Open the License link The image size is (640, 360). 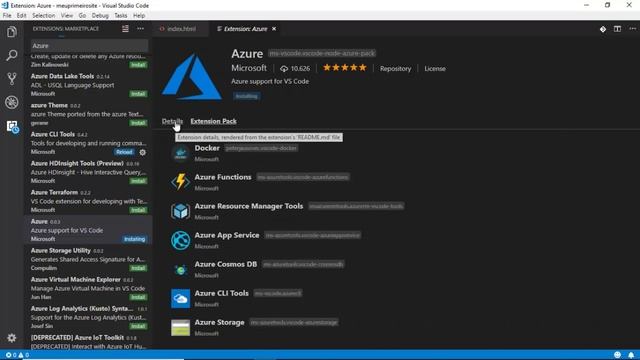(x=435, y=69)
